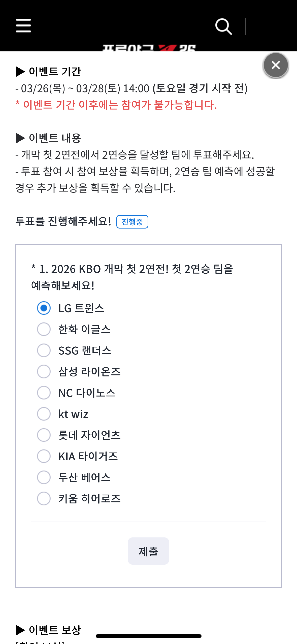
Task: Open the hamburger menu
Action: coord(23,25)
